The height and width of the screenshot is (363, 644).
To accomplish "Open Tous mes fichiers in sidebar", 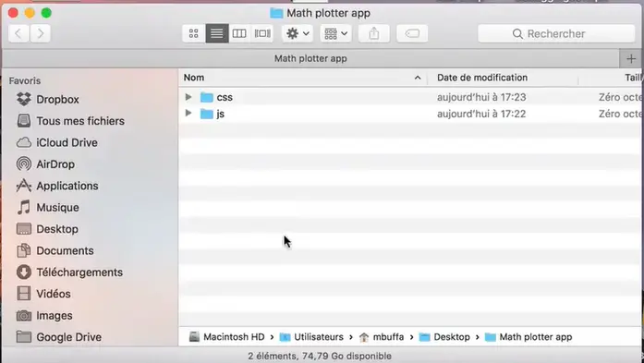I will (80, 121).
